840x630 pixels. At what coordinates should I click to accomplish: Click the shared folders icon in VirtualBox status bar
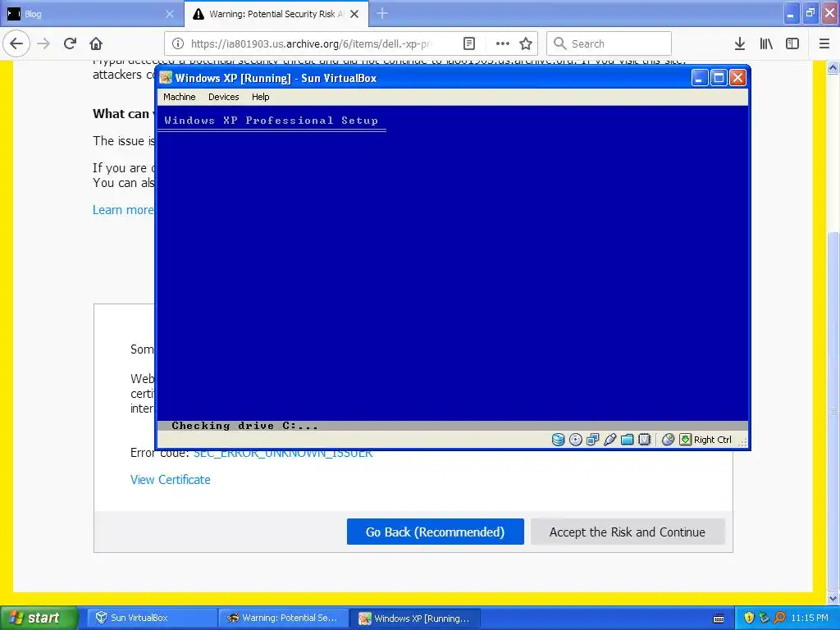pyautogui.click(x=627, y=440)
